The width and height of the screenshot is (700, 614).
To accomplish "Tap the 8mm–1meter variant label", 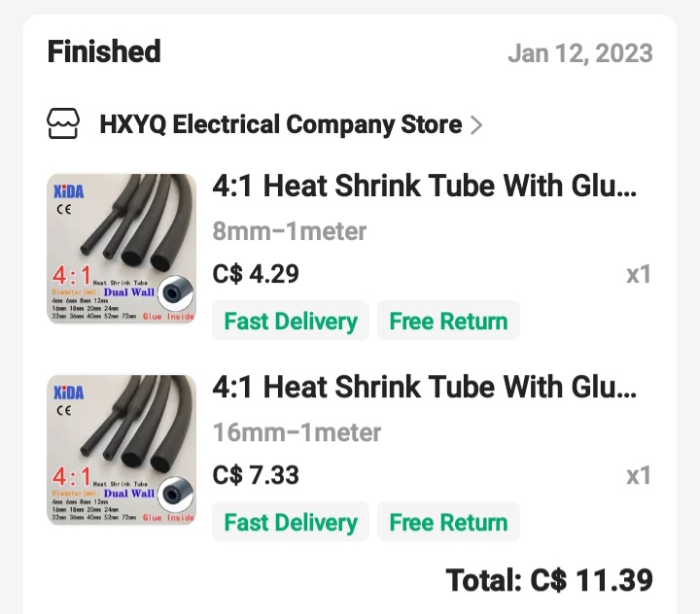I will pos(290,231).
